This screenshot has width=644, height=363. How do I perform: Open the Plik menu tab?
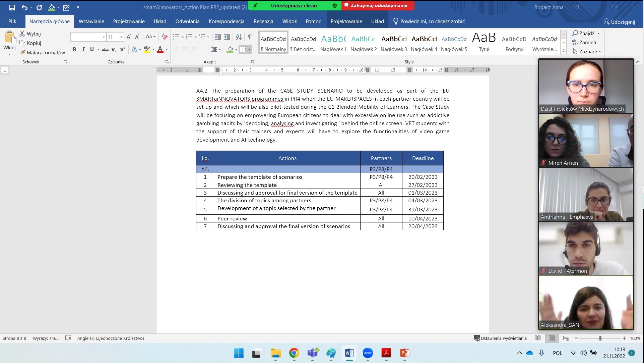coord(12,21)
